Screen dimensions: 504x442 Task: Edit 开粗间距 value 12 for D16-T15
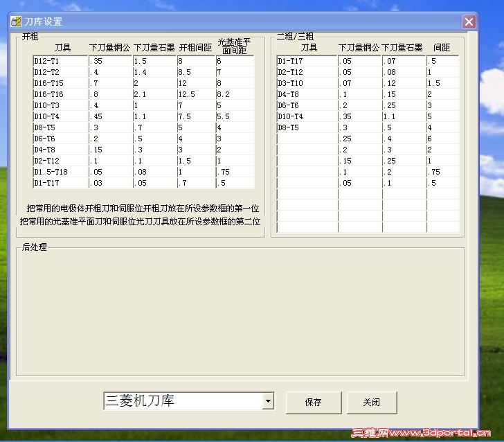tap(196, 83)
